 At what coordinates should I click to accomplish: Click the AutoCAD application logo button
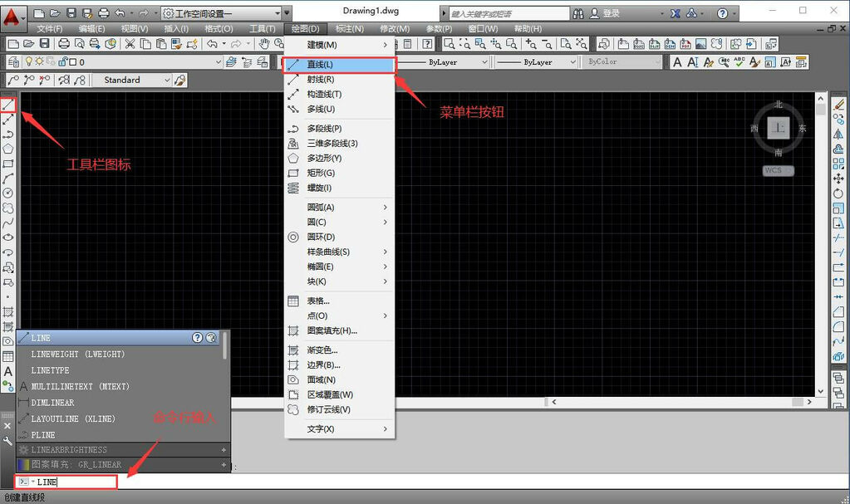(12, 14)
